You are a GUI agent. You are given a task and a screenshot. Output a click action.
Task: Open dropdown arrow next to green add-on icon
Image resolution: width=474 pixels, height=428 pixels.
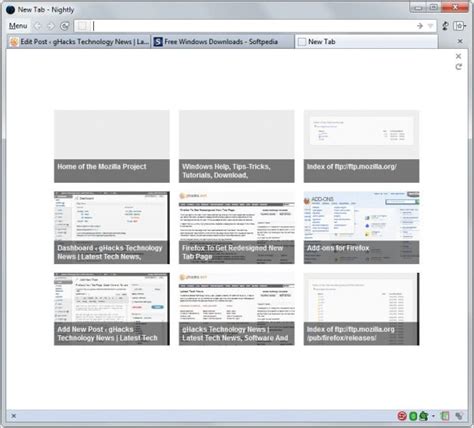point(433,416)
